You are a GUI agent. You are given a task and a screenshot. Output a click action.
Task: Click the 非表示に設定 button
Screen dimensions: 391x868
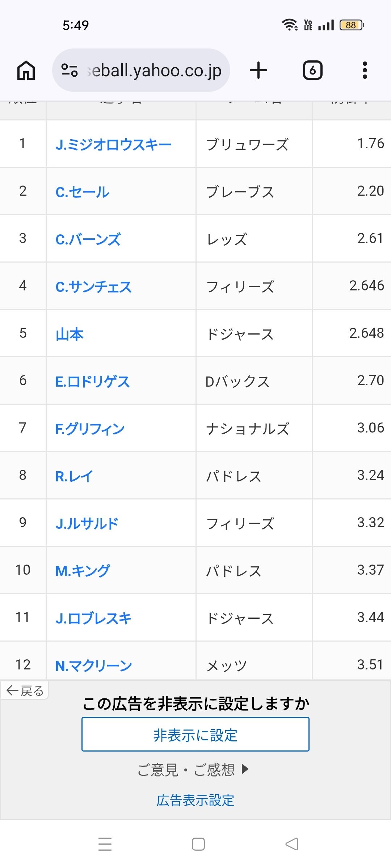pos(195,734)
